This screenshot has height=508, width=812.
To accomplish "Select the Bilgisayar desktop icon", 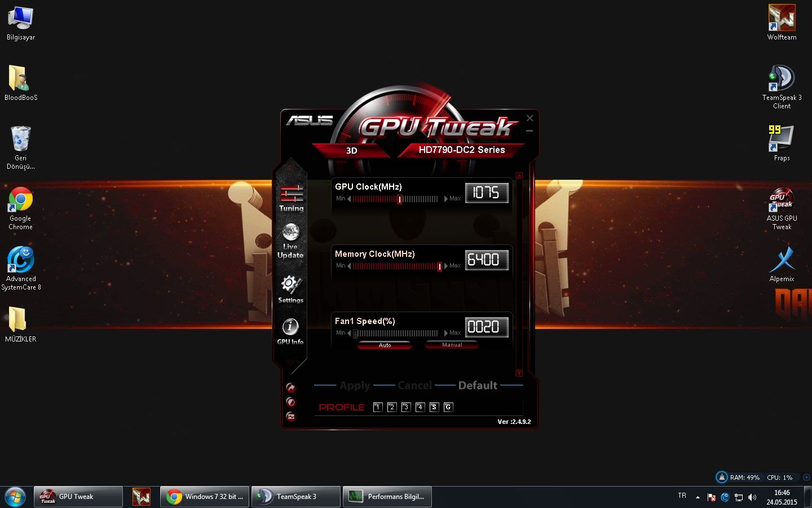I will point(21,23).
